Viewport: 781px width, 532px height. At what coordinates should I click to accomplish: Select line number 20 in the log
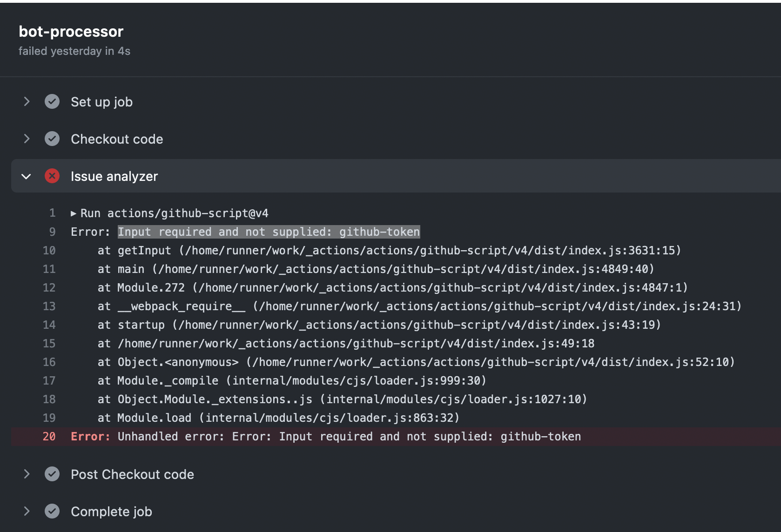tap(49, 436)
